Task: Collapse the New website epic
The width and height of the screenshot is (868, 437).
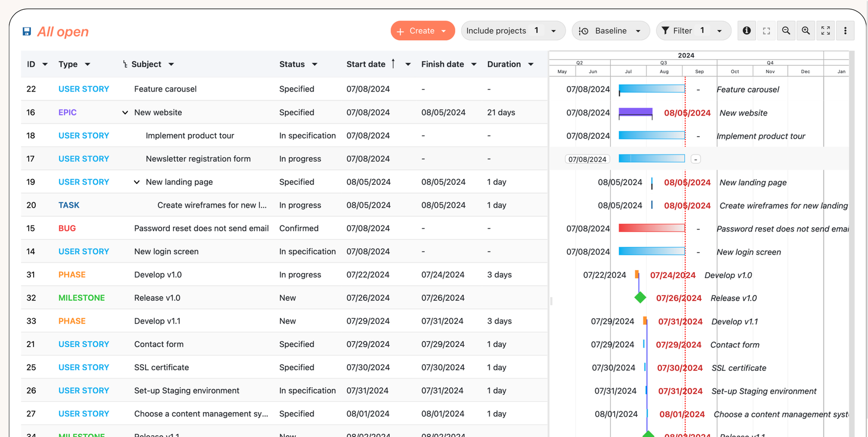Action: click(125, 113)
